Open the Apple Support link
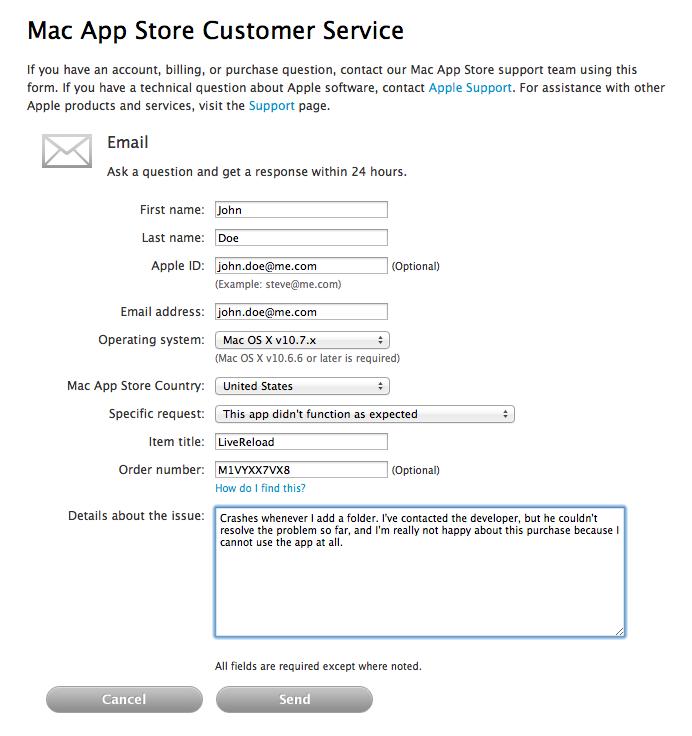The image size is (692, 736). pos(470,88)
